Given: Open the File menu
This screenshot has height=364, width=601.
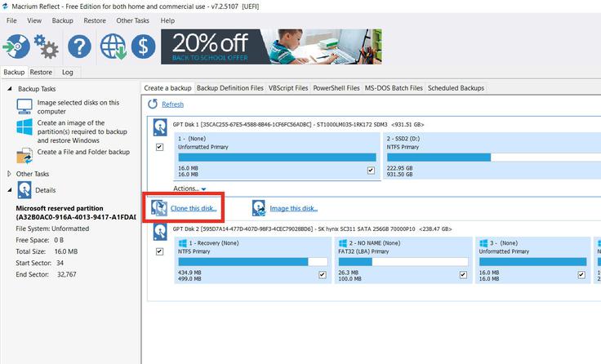Looking at the screenshot, I should tap(11, 20).
